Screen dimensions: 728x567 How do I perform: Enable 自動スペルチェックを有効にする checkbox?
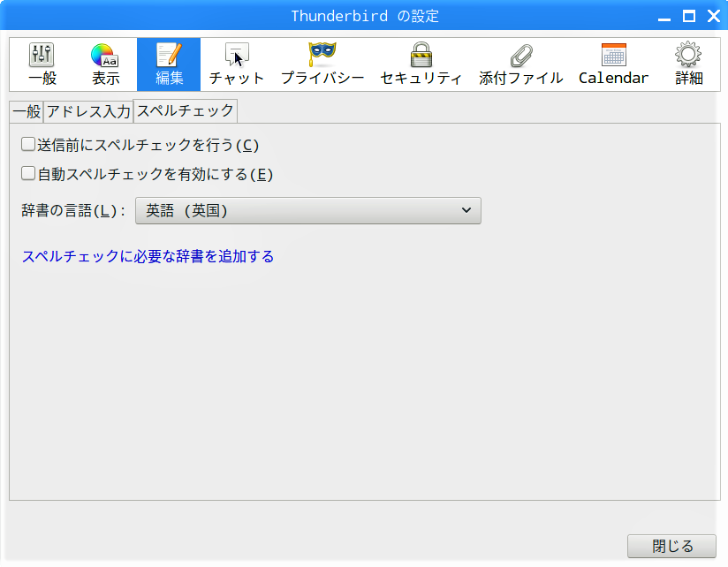(28, 173)
